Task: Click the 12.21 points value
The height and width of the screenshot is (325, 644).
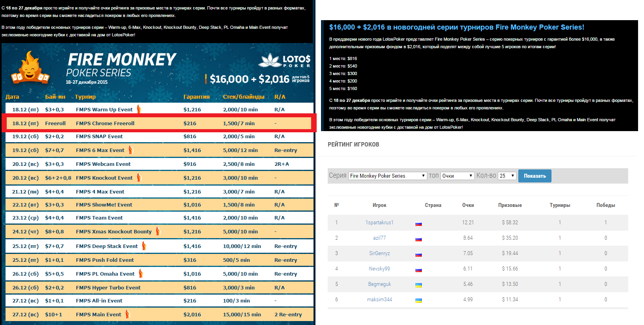Action: click(x=468, y=222)
